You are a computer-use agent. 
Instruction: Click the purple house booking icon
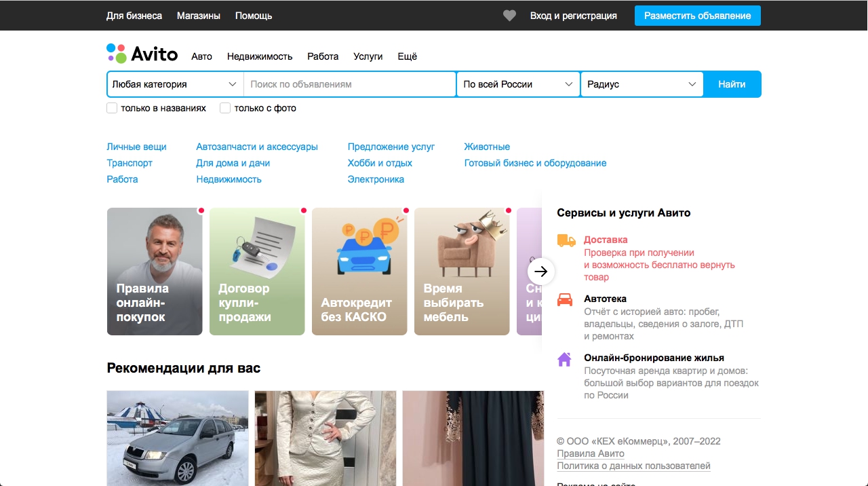564,359
